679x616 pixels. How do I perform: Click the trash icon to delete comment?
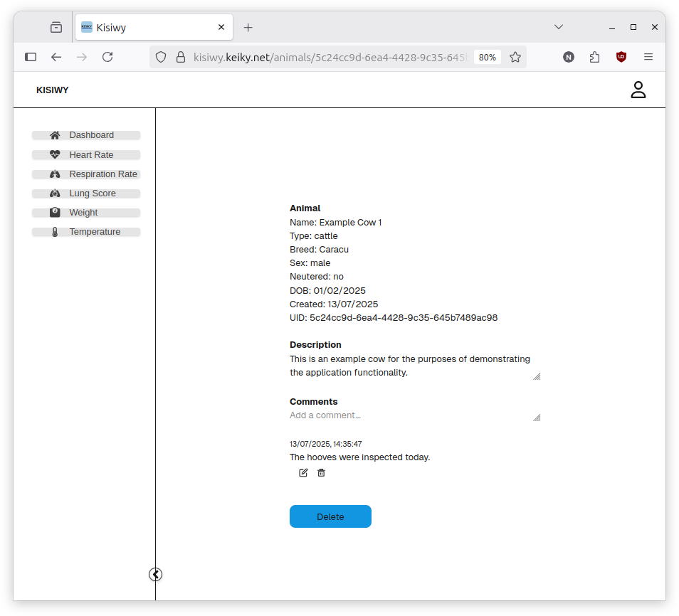coord(321,473)
